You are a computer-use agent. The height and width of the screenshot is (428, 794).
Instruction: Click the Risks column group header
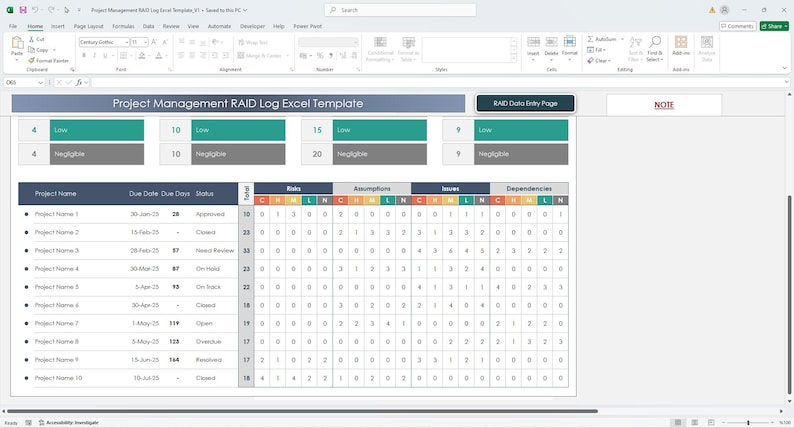click(x=293, y=188)
